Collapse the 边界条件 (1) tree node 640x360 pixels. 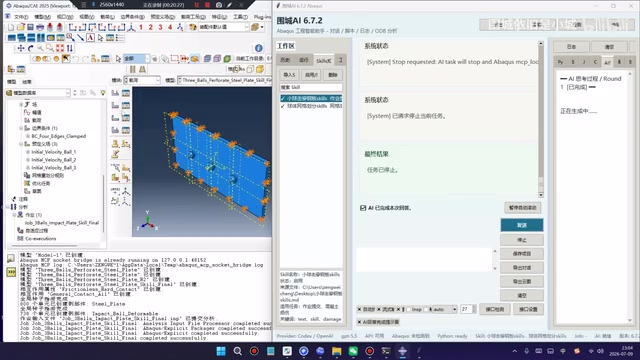tap(21, 128)
